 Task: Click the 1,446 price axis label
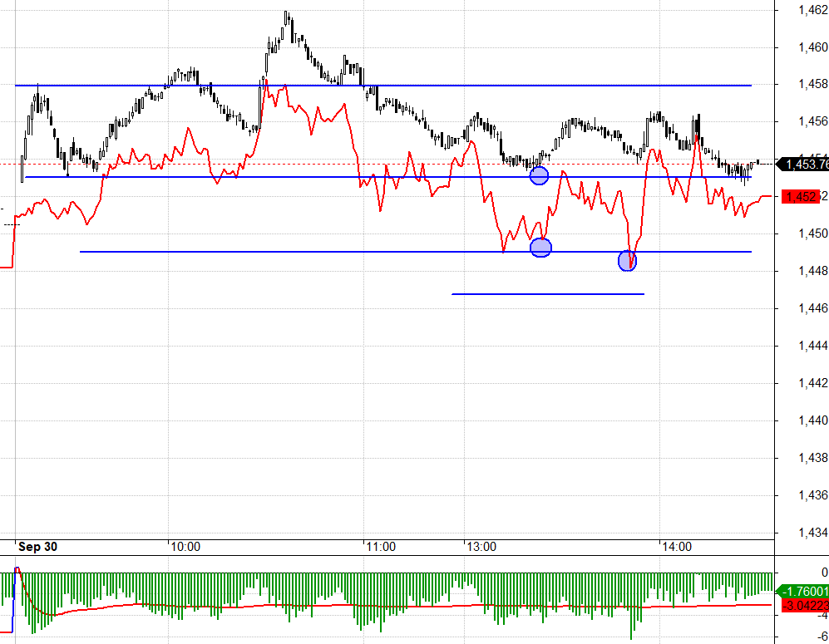(x=813, y=308)
